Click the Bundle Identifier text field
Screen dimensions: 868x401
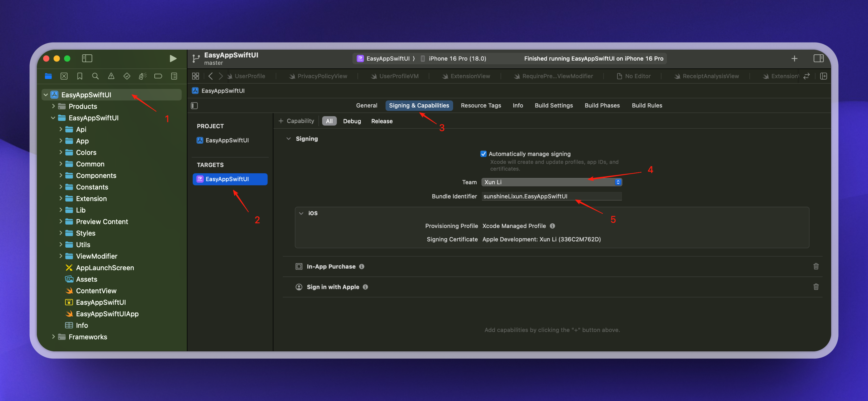coord(551,196)
